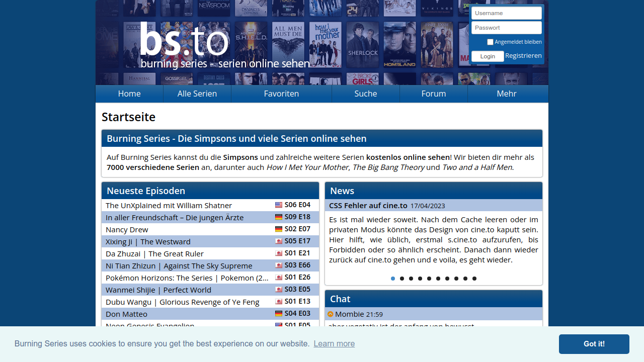
Task: Click US flag icon for The UnXplained
Action: 279,205
